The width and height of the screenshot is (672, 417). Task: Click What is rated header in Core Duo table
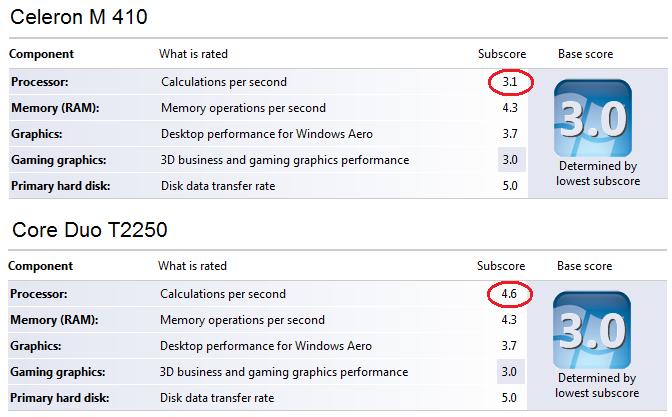(193, 266)
